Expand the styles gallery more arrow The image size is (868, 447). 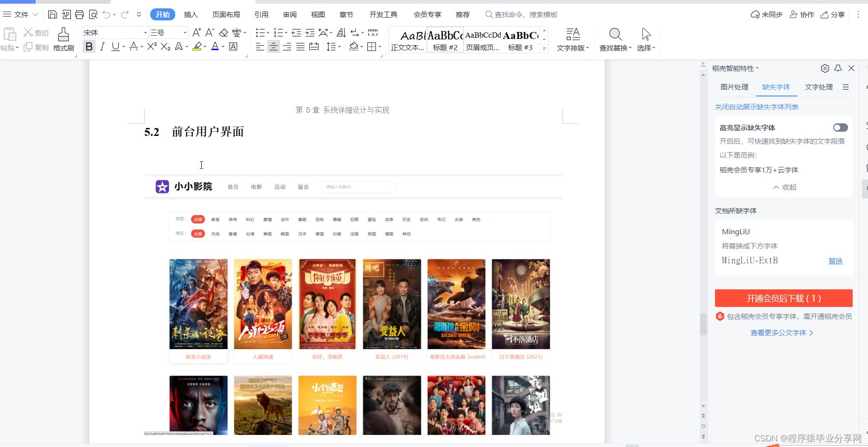[x=544, y=48]
